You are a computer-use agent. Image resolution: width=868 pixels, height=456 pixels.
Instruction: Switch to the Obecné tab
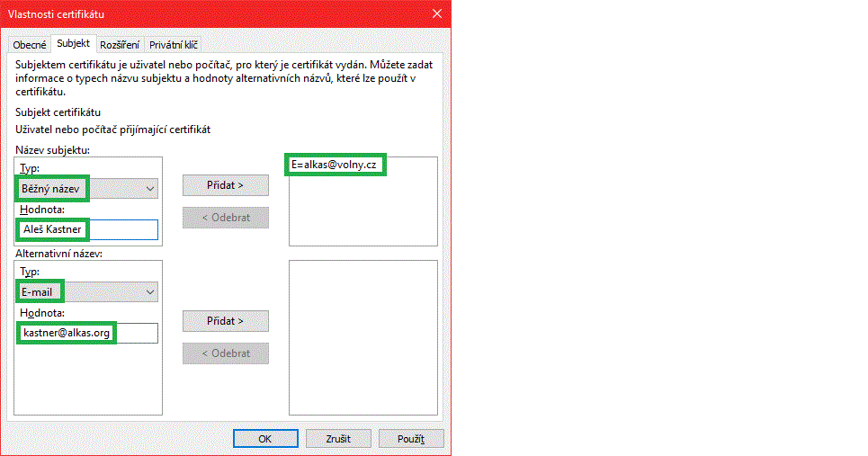[x=29, y=44]
